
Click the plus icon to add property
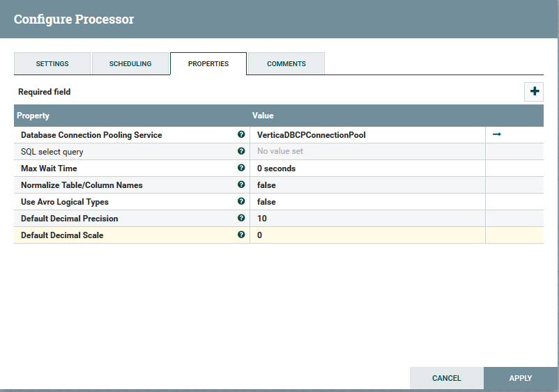pyautogui.click(x=534, y=91)
